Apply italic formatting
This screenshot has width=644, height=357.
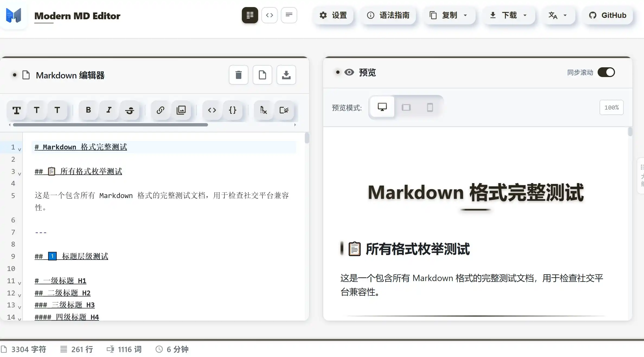[x=109, y=110]
